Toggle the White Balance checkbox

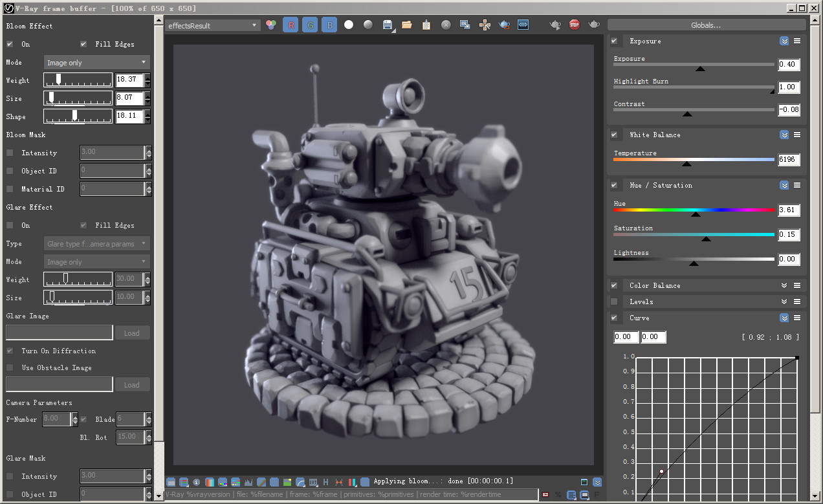(614, 135)
